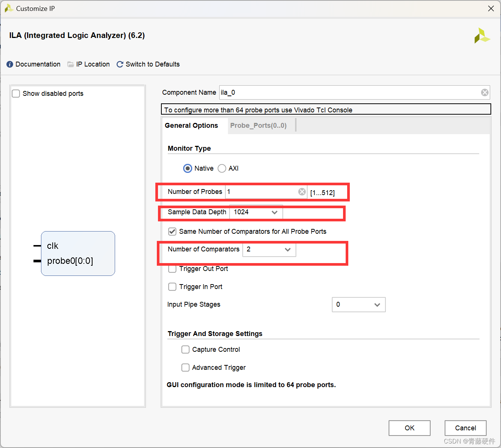Click the IP Location folder icon
The height and width of the screenshot is (448, 501).
tap(70, 64)
